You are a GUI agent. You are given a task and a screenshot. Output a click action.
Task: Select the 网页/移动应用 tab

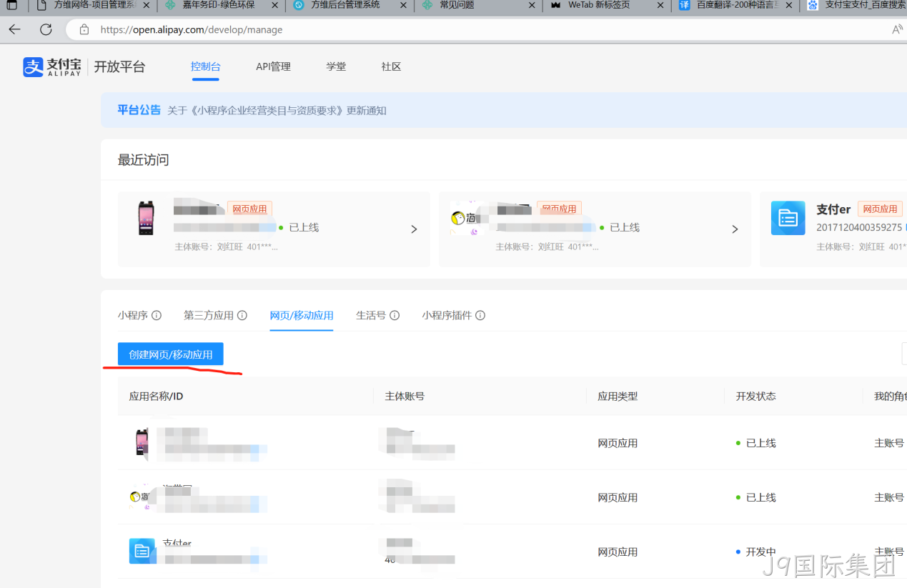(x=302, y=315)
